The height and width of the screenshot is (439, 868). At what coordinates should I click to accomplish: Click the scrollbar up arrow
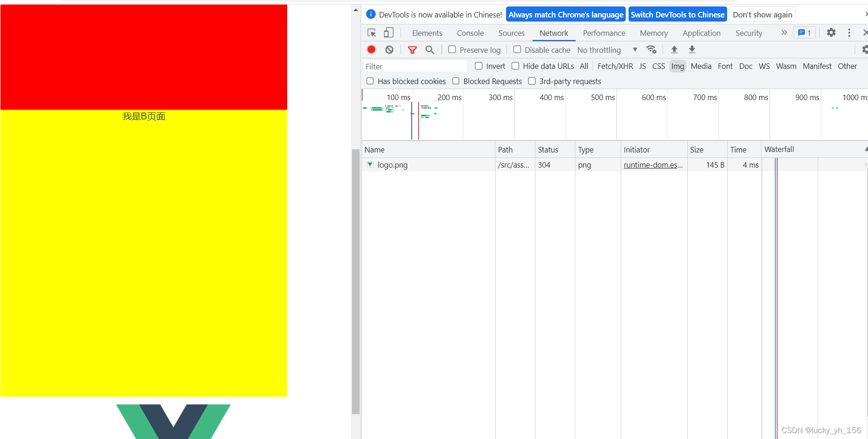click(x=356, y=10)
